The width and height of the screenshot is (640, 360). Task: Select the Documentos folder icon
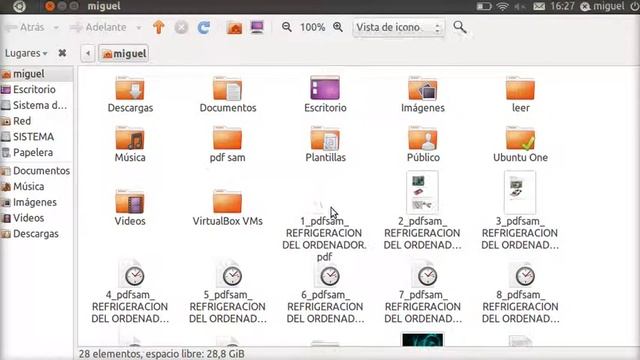click(227, 88)
